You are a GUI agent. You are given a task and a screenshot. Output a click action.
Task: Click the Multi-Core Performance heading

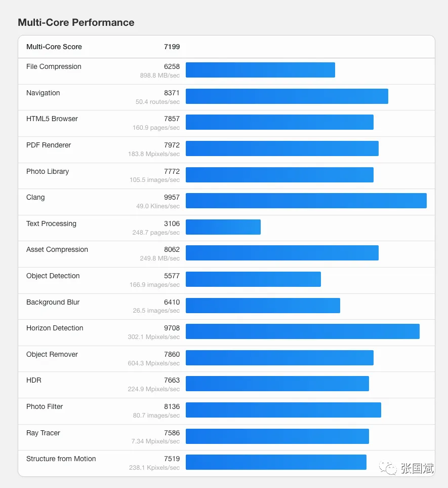coord(76,22)
